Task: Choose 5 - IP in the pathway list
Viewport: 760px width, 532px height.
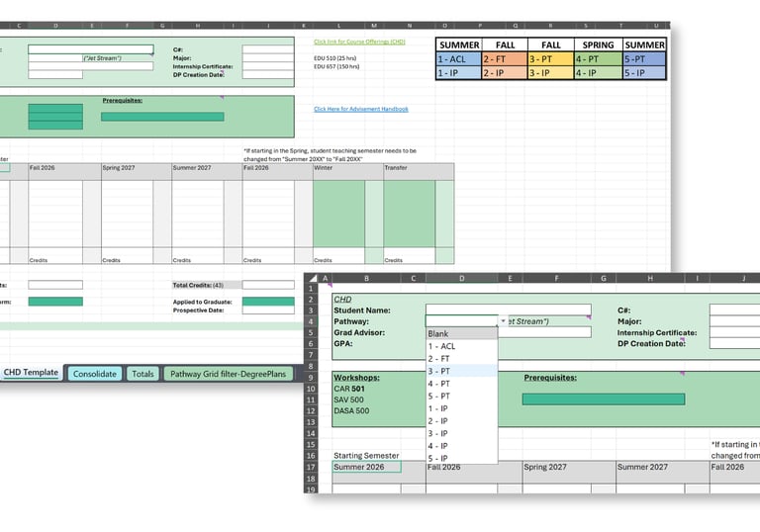Action: coord(461,458)
